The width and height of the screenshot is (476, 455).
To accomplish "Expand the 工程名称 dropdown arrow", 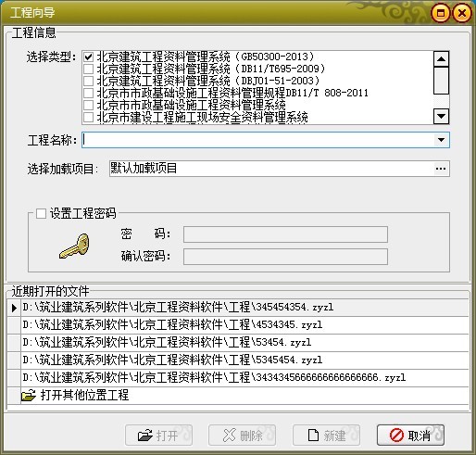I will point(441,140).
